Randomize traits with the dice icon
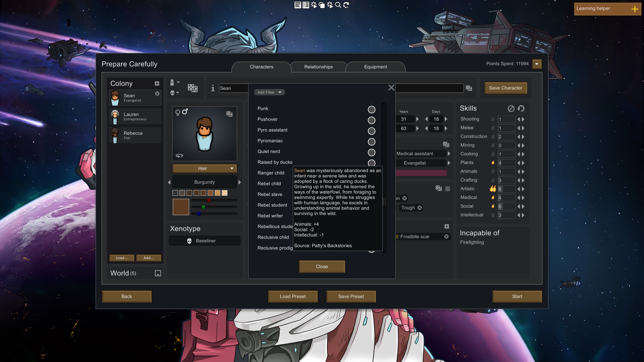644x362 pixels. click(x=439, y=188)
